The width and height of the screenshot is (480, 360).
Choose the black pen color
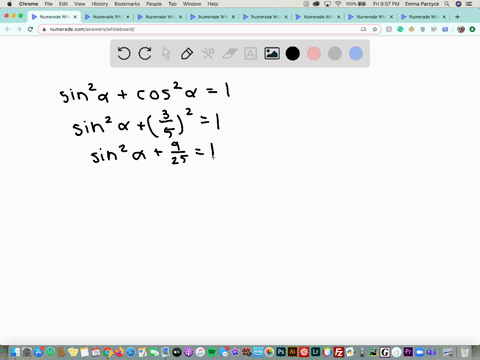pyautogui.click(x=293, y=53)
